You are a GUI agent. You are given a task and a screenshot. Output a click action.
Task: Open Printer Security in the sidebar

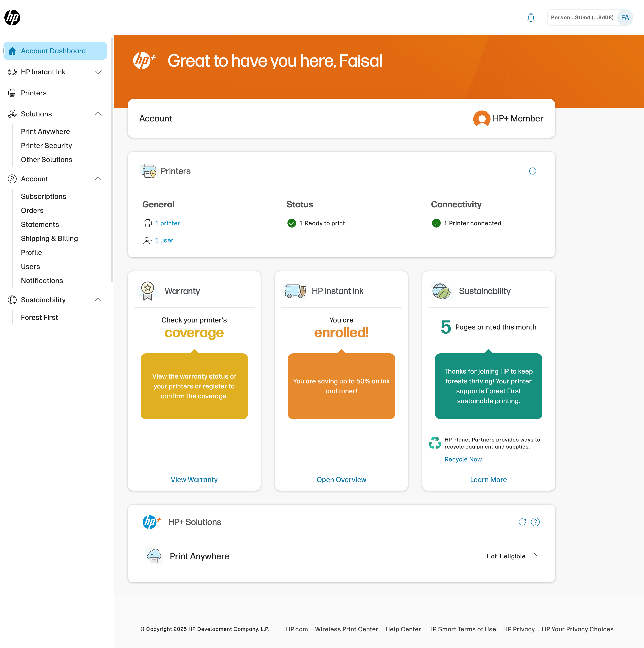coord(46,146)
